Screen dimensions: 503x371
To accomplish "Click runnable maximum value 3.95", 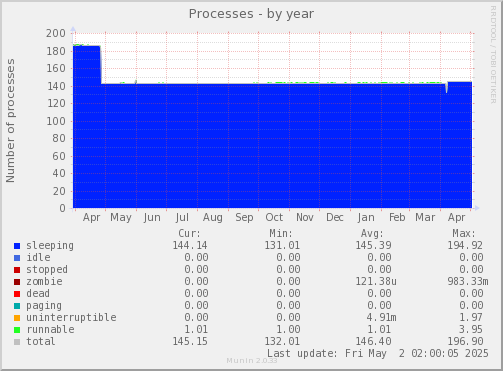I will pyautogui.click(x=471, y=329).
